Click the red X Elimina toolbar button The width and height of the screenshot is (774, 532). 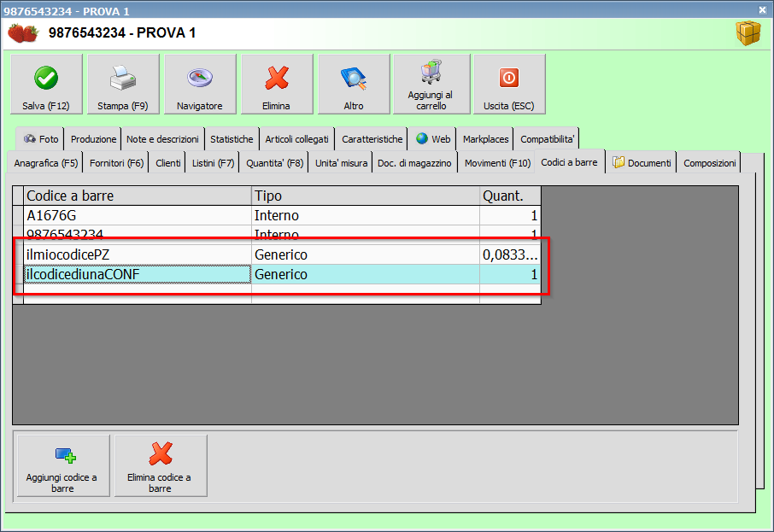(277, 85)
